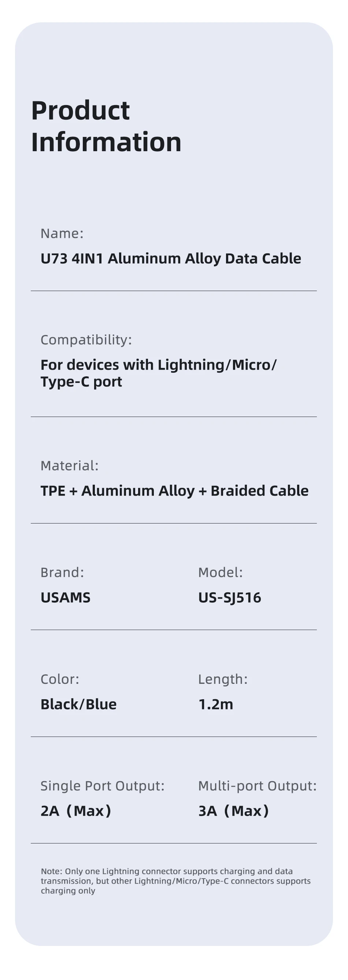
Task: Click the 3A (Max) value
Action: [234, 811]
